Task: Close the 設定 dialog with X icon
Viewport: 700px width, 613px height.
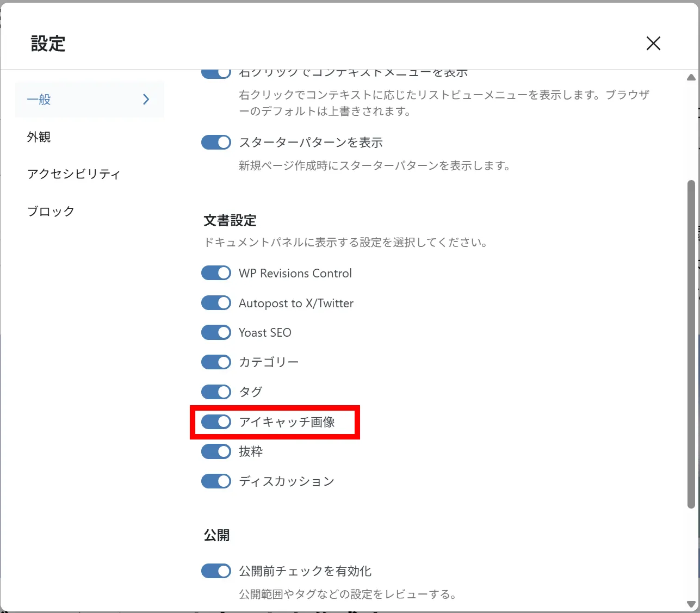Action: [653, 44]
